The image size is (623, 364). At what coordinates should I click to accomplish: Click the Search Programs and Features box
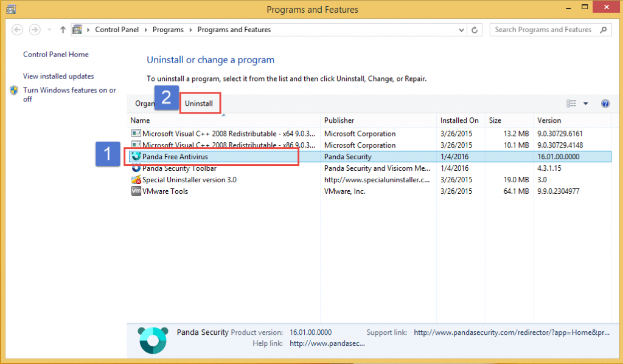pos(551,30)
